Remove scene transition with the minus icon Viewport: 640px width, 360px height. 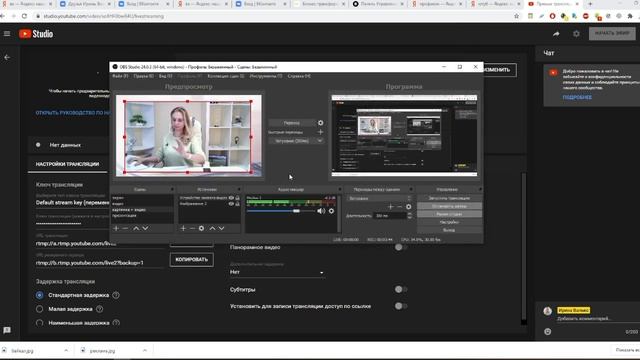[400, 207]
